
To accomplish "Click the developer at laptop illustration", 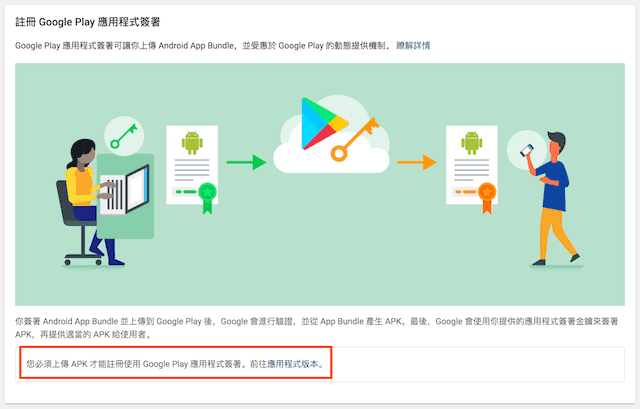I will point(104,202).
